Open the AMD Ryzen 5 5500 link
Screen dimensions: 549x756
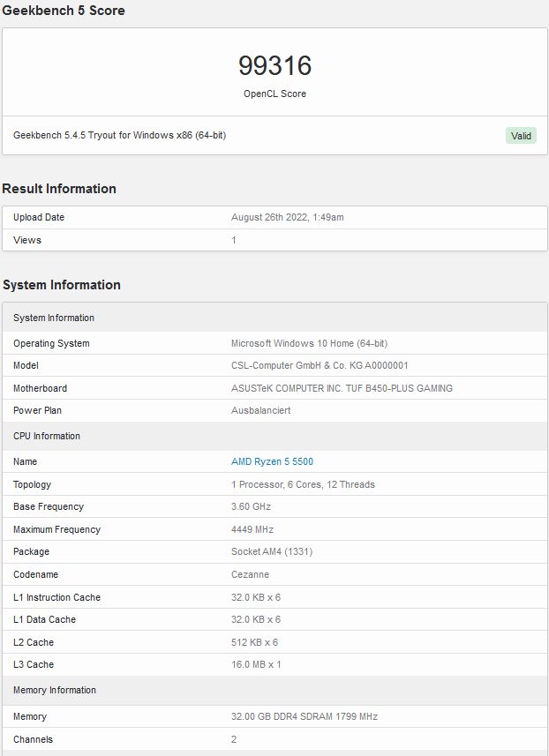pyautogui.click(x=272, y=461)
